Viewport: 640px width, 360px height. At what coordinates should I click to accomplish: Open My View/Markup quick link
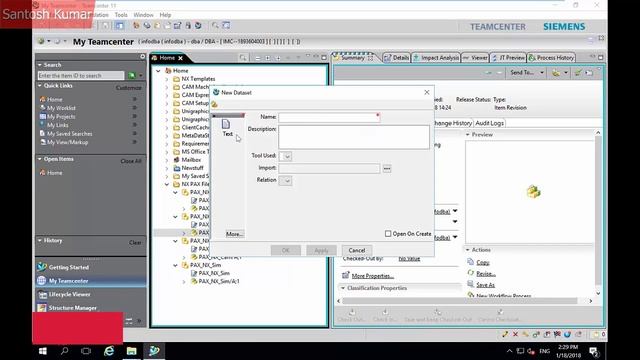tap(67, 142)
